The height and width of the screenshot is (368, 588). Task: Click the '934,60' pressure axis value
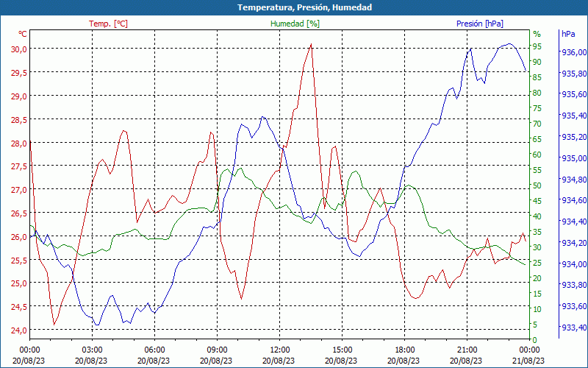pyautogui.click(x=574, y=200)
